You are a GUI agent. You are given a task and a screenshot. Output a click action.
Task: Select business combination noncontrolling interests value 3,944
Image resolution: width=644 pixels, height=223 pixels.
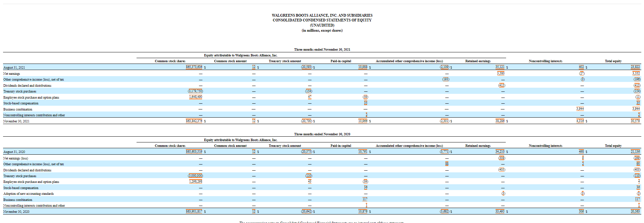pyautogui.click(x=580, y=109)
